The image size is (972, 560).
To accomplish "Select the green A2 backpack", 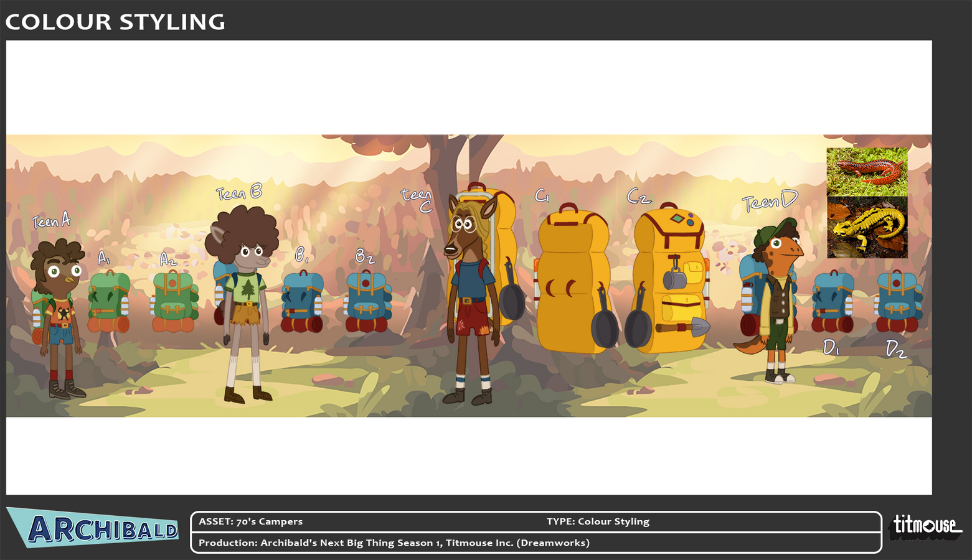I will pyautogui.click(x=174, y=302).
